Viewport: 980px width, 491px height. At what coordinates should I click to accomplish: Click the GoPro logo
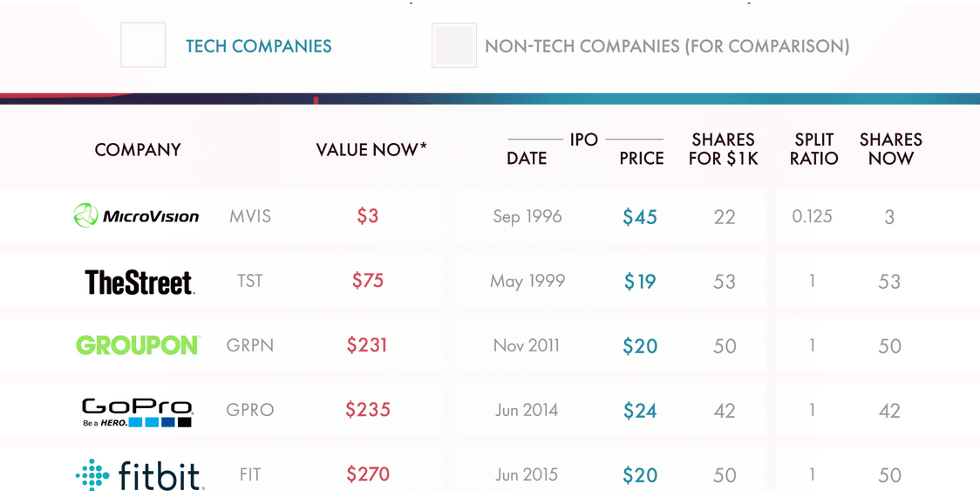tap(137, 412)
